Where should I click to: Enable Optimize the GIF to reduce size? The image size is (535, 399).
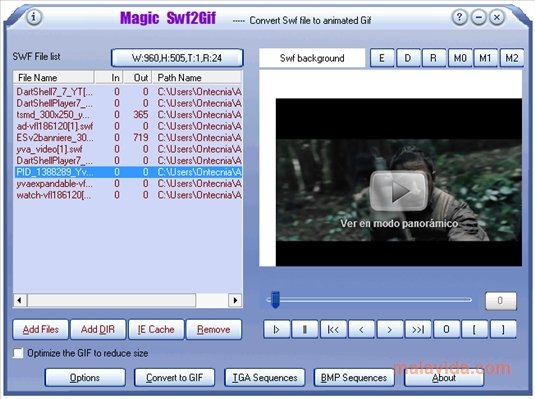click(x=18, y=353)
